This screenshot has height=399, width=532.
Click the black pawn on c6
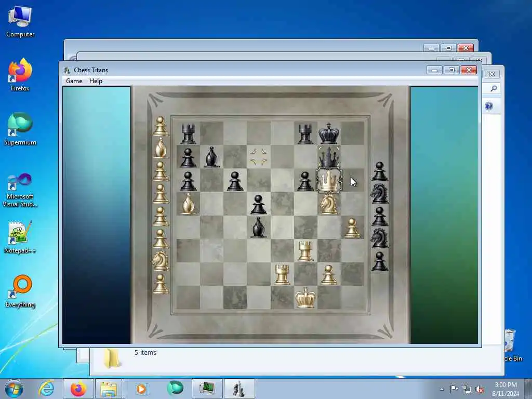(x=235, y=181)
